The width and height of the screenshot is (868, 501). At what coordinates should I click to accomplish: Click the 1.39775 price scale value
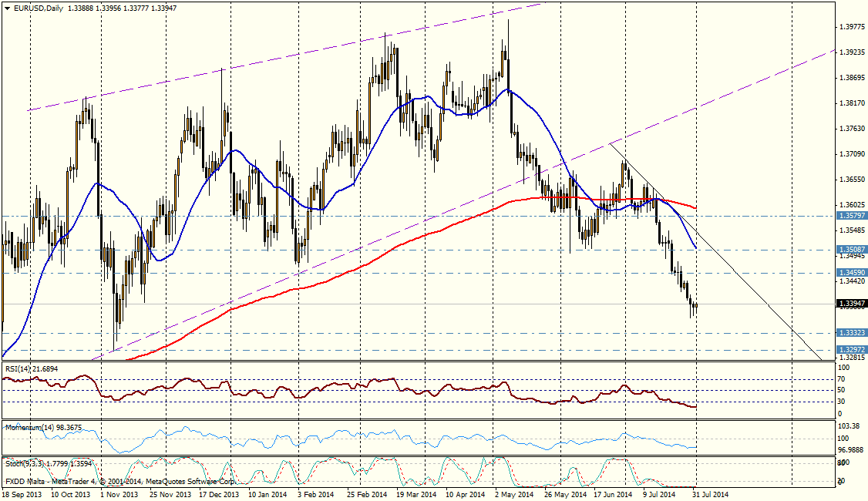tap(851, 28)
